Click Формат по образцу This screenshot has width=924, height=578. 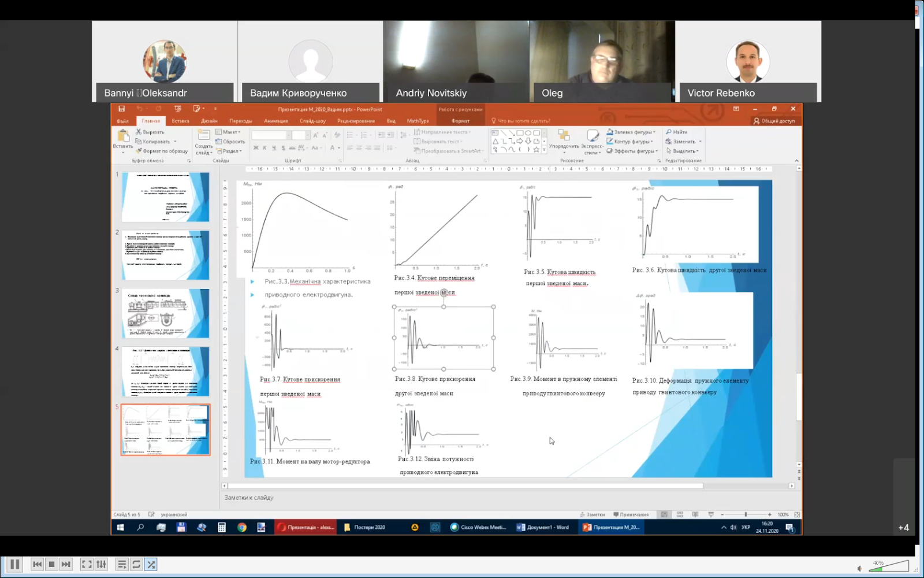pyautogui.click(x=162, y=151)
